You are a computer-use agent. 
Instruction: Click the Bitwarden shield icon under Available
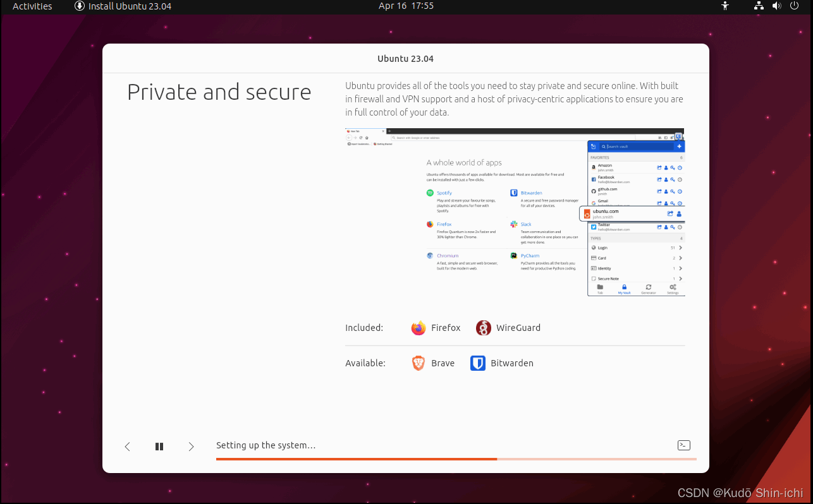pos(478,363)
